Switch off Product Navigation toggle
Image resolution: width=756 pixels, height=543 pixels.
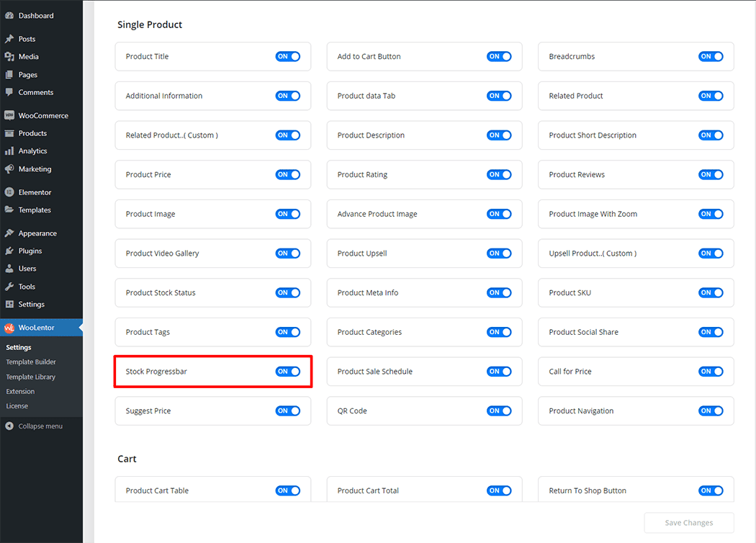click(x=711, y=411)
